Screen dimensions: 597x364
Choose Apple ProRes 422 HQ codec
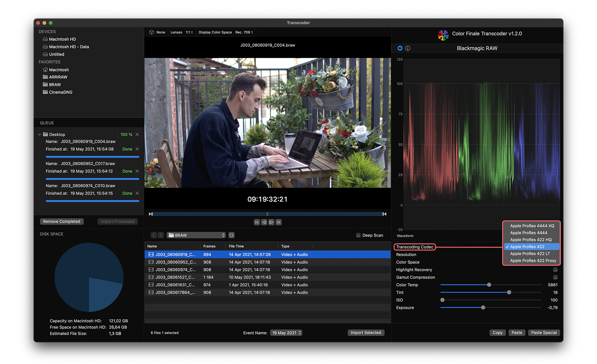531,240
